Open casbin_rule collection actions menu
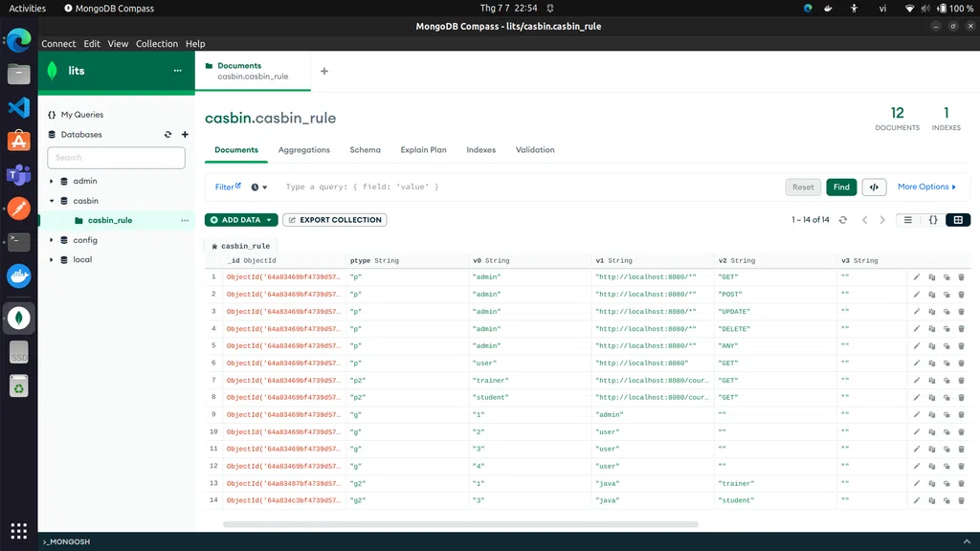980x551 pixels. click(x=185, y=221)
